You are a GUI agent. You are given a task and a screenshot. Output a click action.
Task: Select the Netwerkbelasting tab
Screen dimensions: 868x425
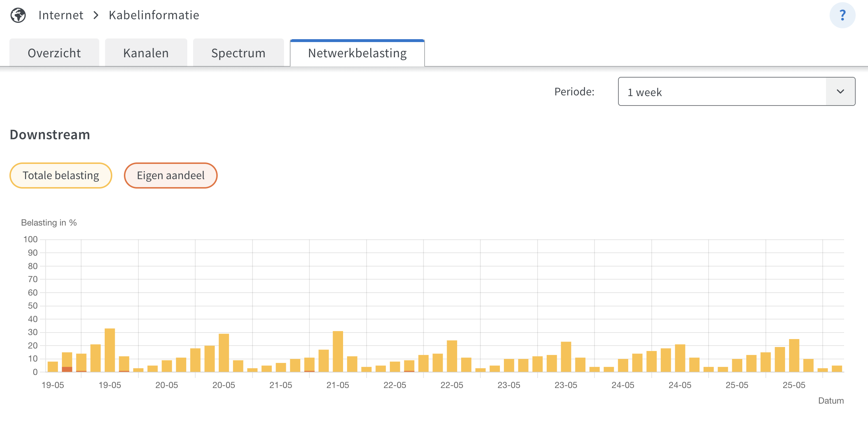pos(357,53)
